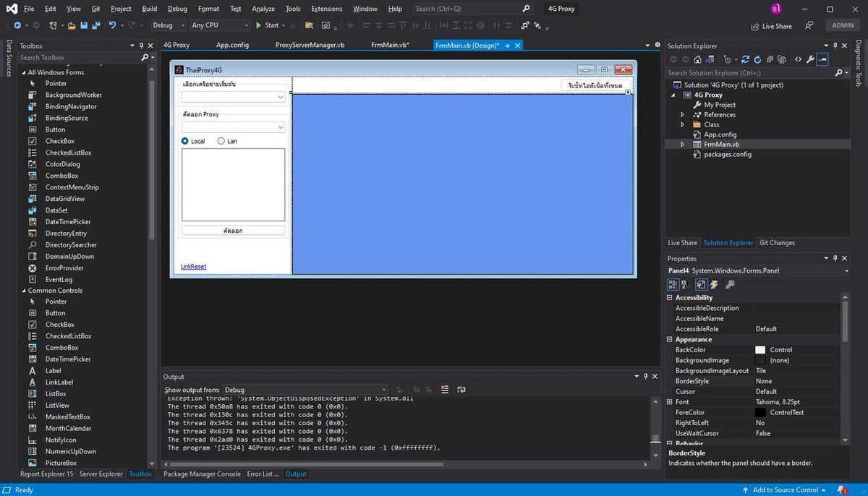The image size is (868, 496).
Task: Click the user account avatar icon
Action: pos(776,9)
